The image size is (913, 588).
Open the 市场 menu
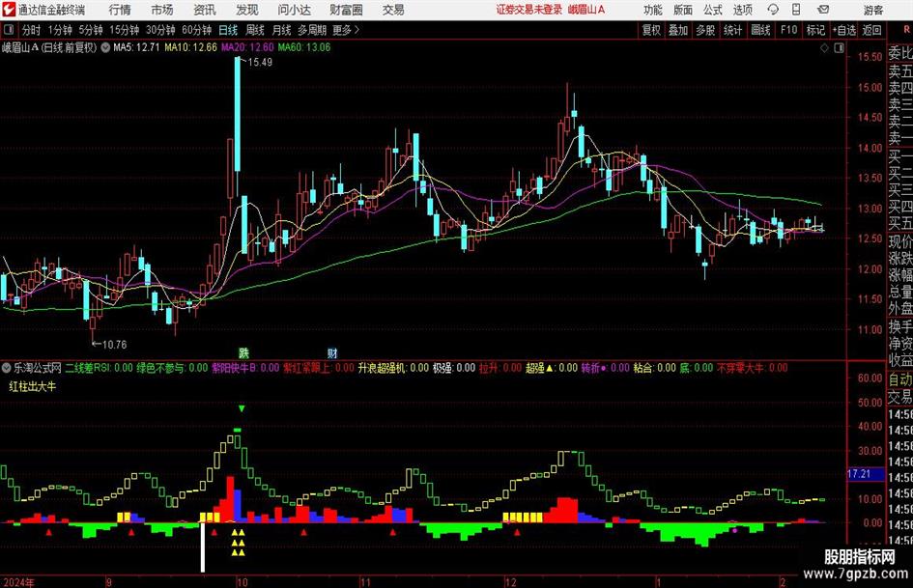(x=162, y=10)
